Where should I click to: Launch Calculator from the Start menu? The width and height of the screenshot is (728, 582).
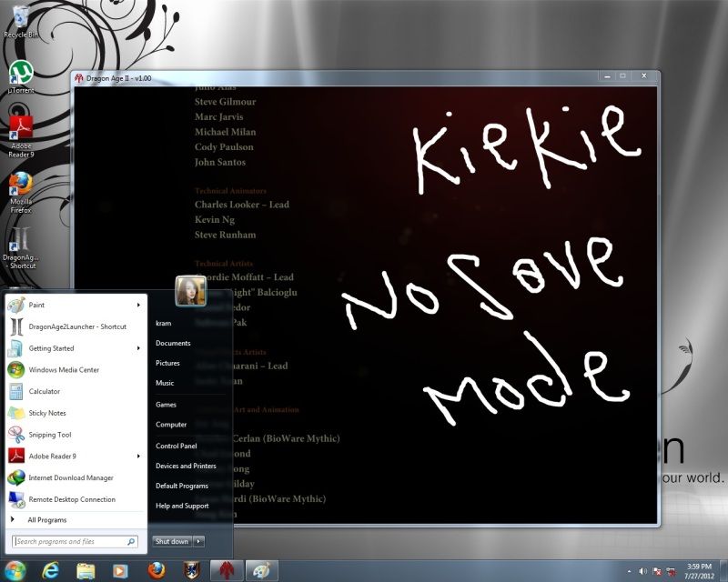point(44,392)
